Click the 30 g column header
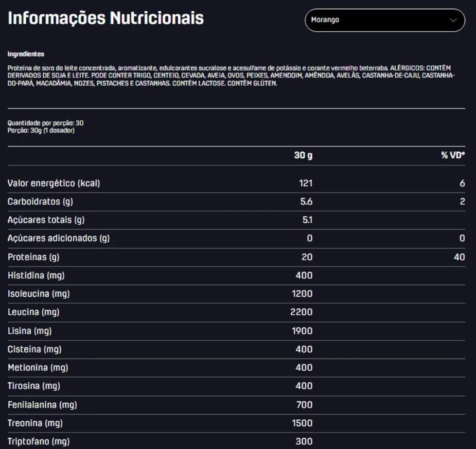 (303, 156)
